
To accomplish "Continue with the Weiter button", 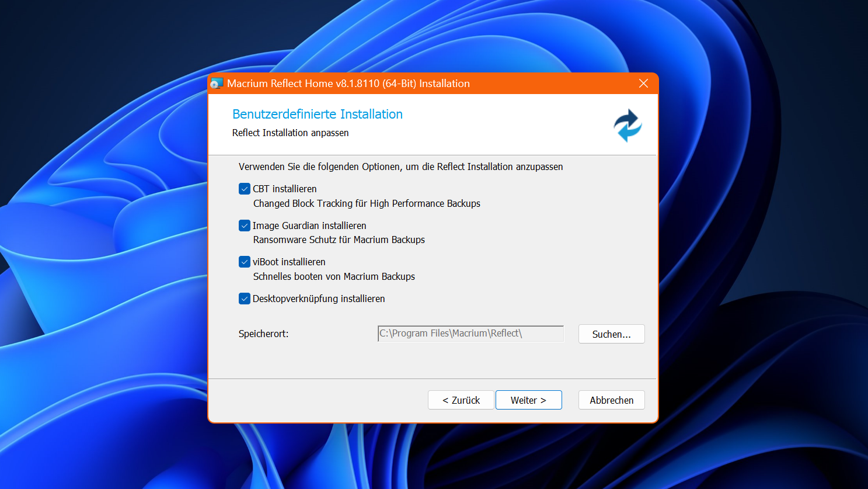I will (528, 400).
